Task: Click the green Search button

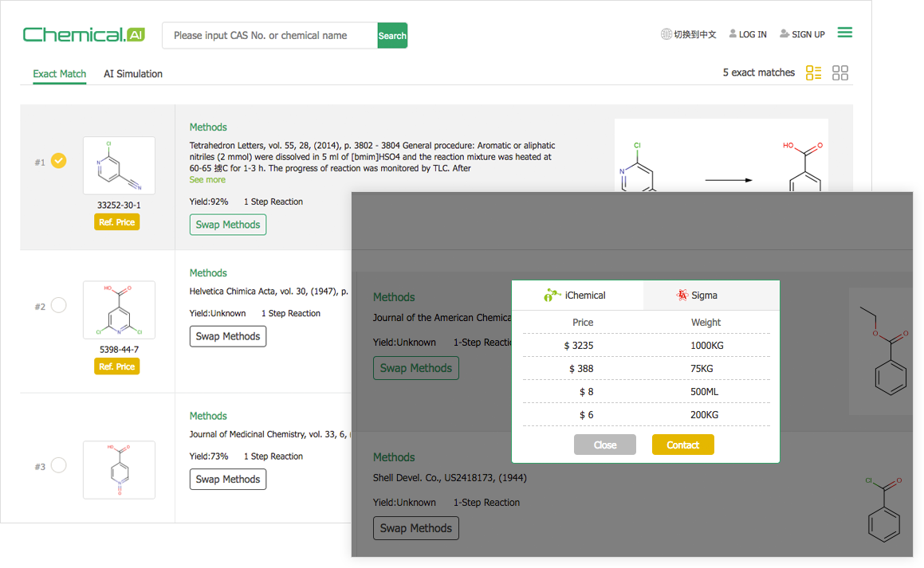Action: (x=392, y=35)
